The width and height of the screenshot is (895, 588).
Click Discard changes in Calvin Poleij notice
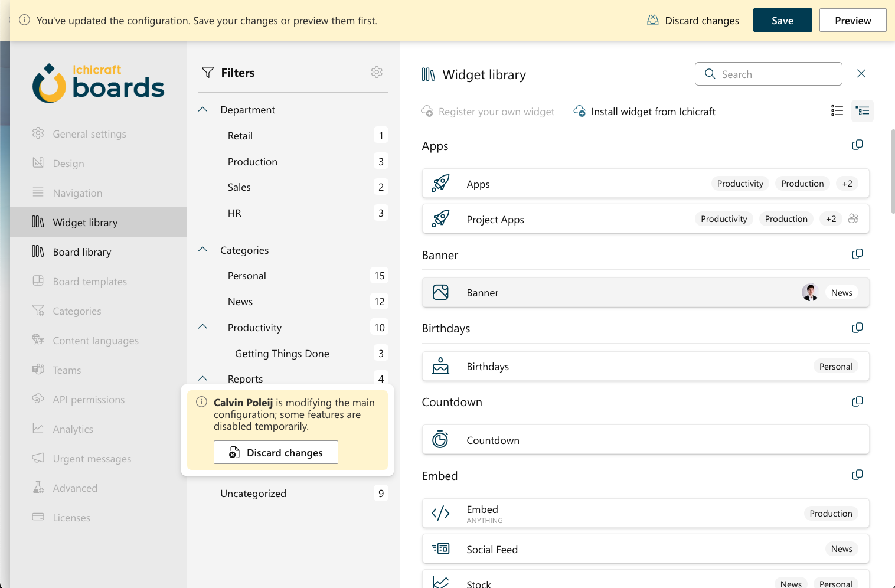276,452
